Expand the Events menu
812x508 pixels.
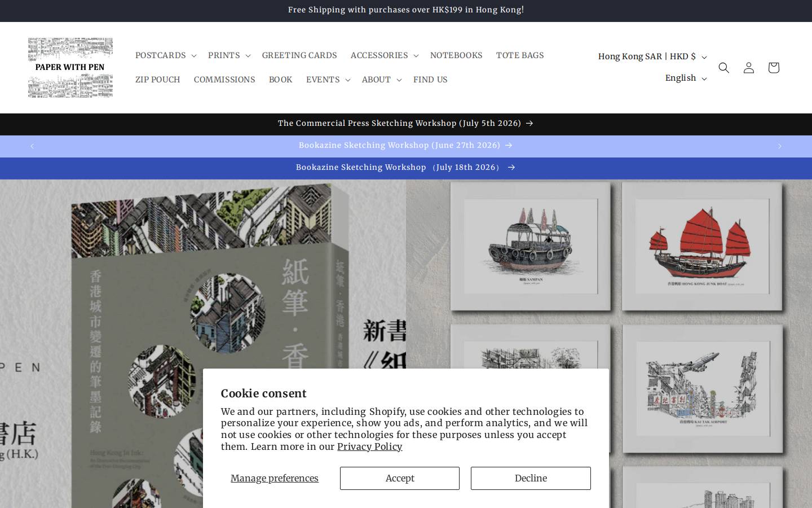[328, 80]
